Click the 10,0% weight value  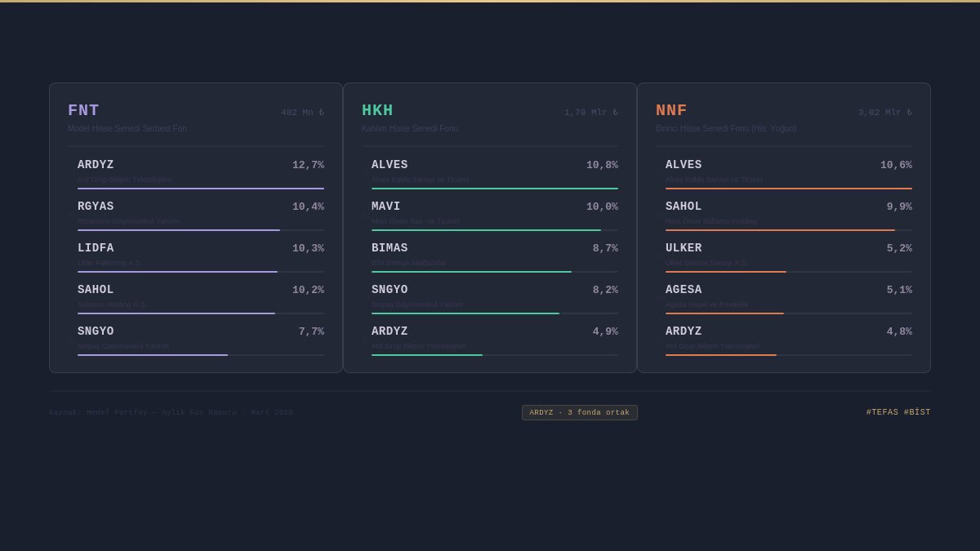click(x=603, y=207)
